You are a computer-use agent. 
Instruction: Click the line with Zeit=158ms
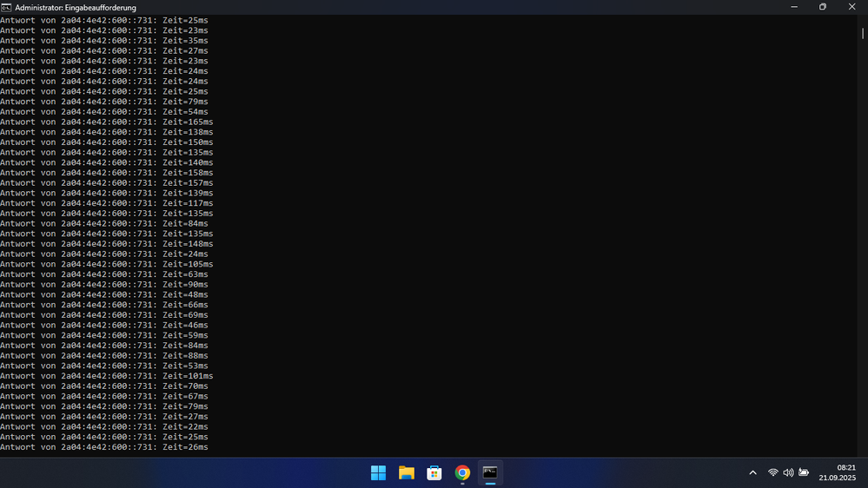click(106, 173)
